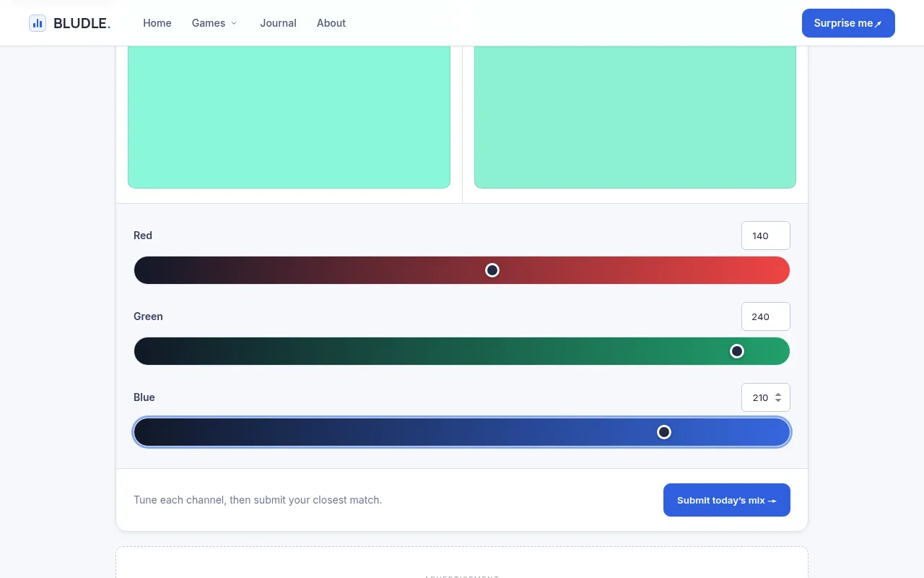Click the Games chevron arrow

[234, 23]
